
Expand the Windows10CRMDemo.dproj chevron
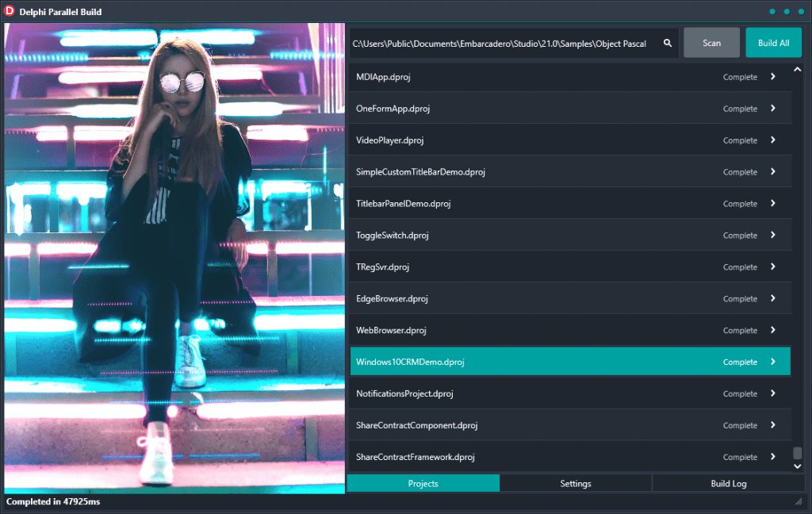[x=772, y=362]
